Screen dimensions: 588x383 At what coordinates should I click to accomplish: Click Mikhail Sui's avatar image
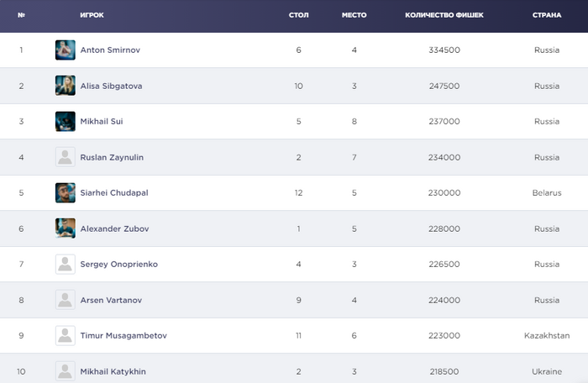(66, 122)
